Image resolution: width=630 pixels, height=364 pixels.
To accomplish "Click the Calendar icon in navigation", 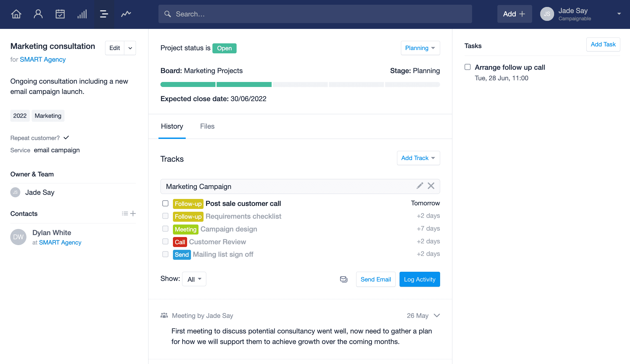I will tap(60, 14).
